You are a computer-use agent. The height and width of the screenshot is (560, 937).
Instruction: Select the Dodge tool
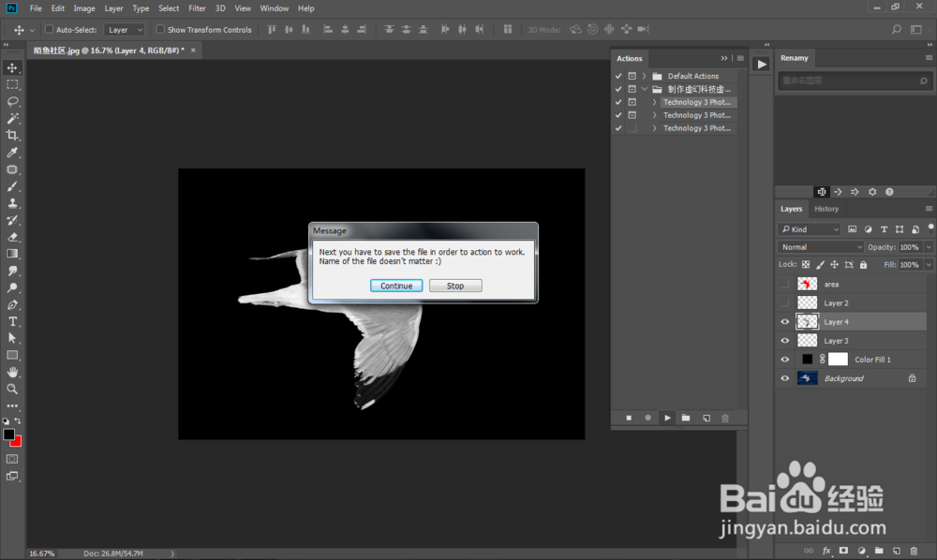12,287
